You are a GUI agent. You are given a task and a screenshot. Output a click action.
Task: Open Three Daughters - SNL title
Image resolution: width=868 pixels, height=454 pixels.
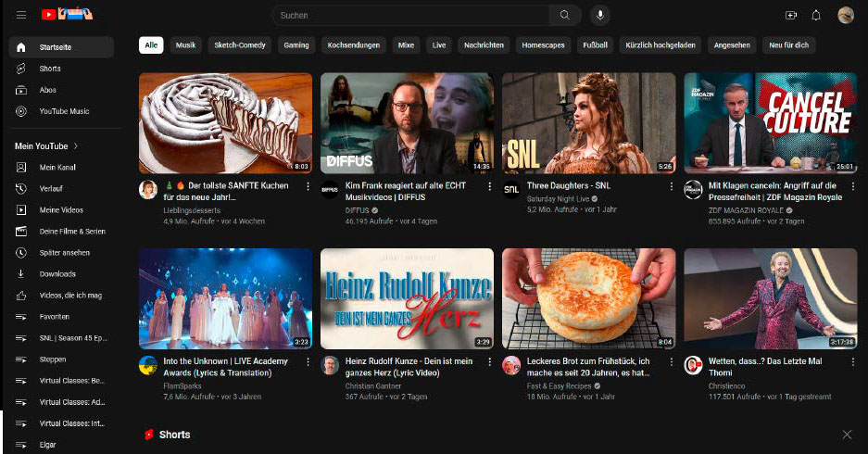[x=569, y=186]
